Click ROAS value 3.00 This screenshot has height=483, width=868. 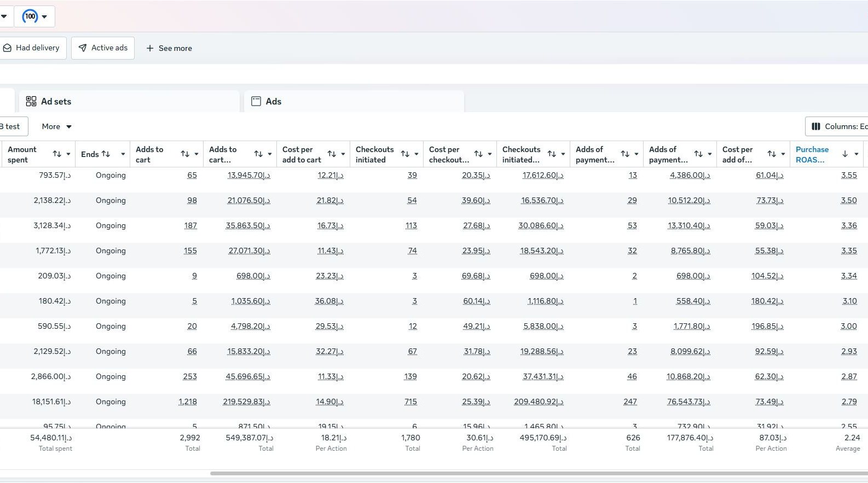coord(849,326)
